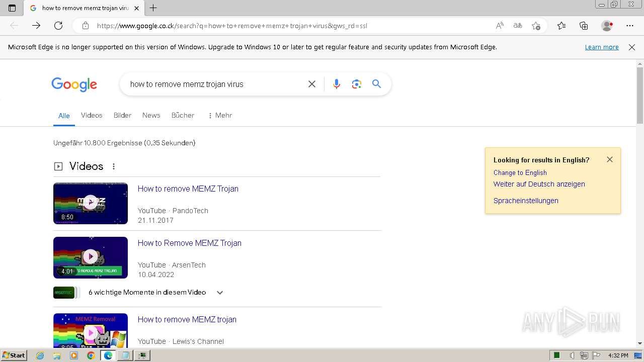Open Edge Settings and more menu

click(630, 26)
